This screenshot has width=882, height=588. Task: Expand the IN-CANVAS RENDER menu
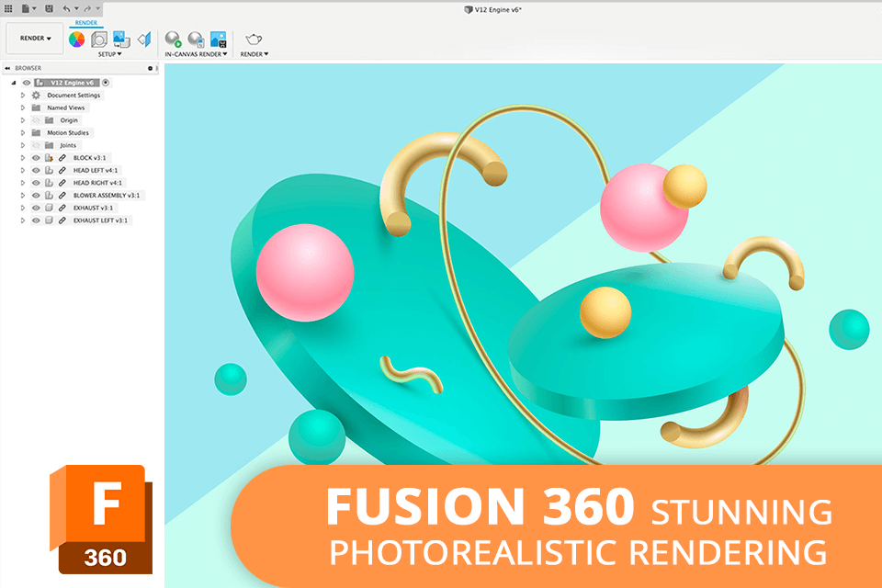(x=196, y=54)
